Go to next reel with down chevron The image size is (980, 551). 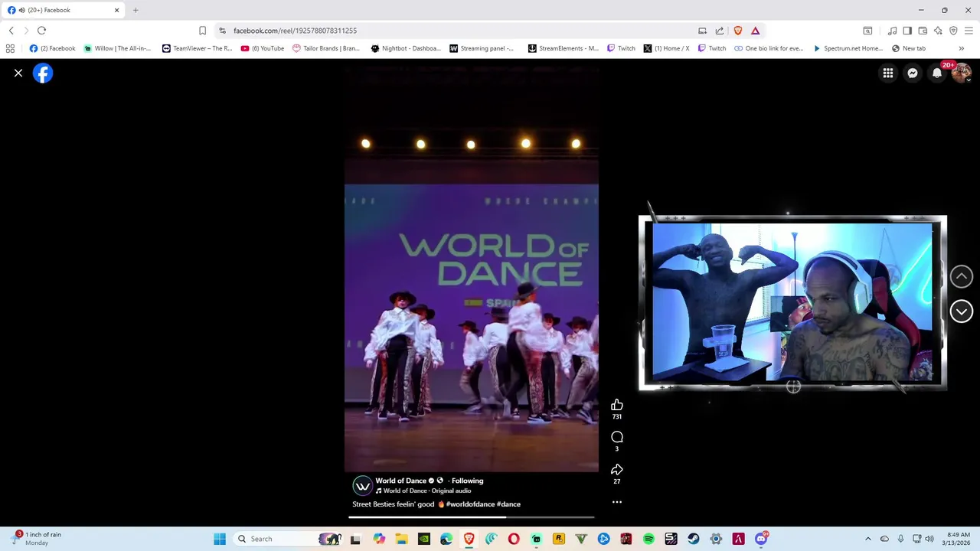pos(962,311)
